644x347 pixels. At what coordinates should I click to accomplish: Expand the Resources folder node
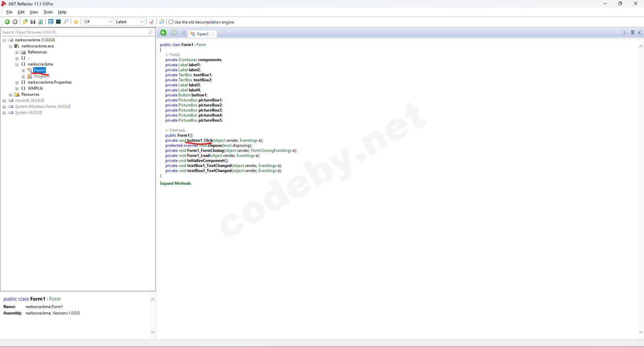click(10, 95)
